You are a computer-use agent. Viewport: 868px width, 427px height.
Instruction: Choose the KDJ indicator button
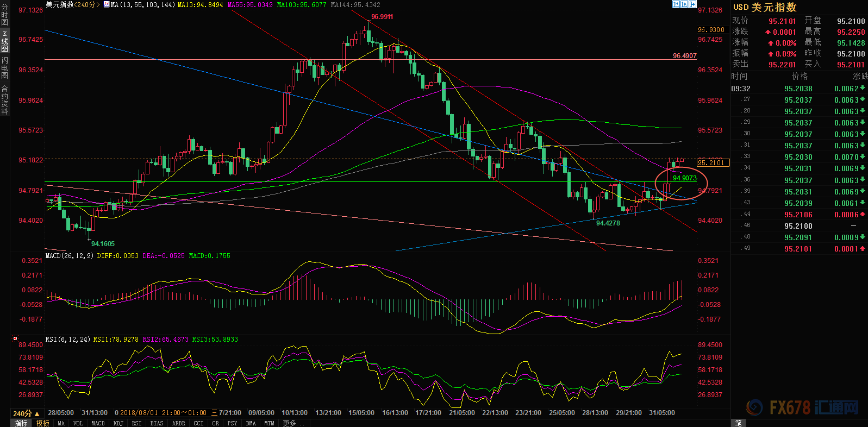[118, 423]
